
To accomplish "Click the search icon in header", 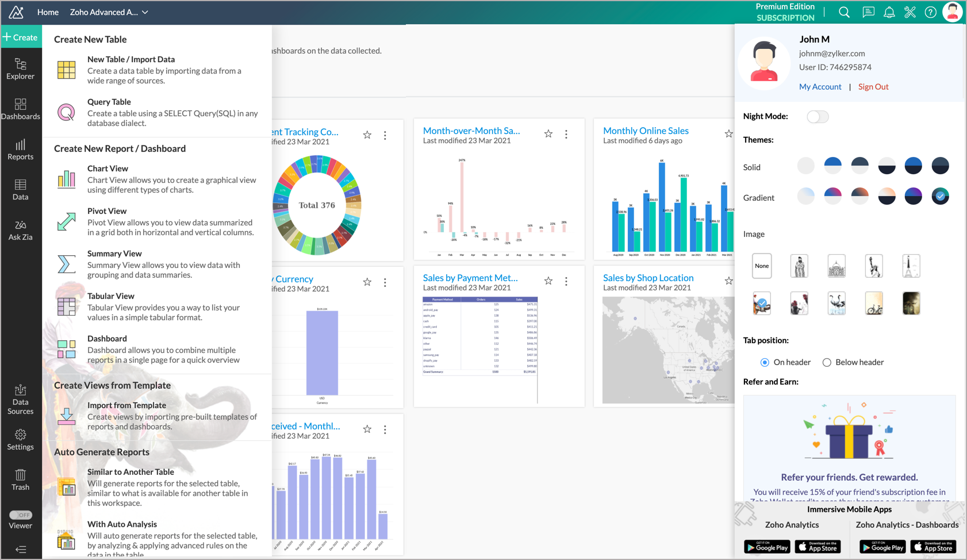I will 844,12.
